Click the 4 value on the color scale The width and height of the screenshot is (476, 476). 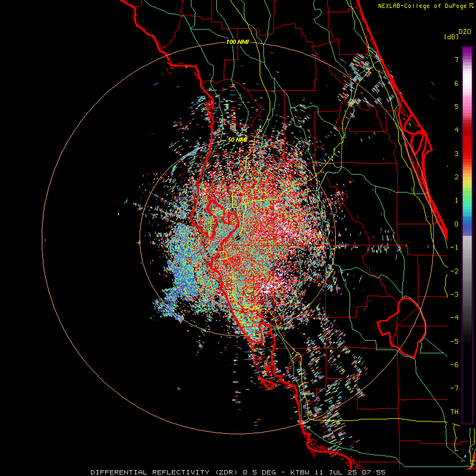point(456,130)
